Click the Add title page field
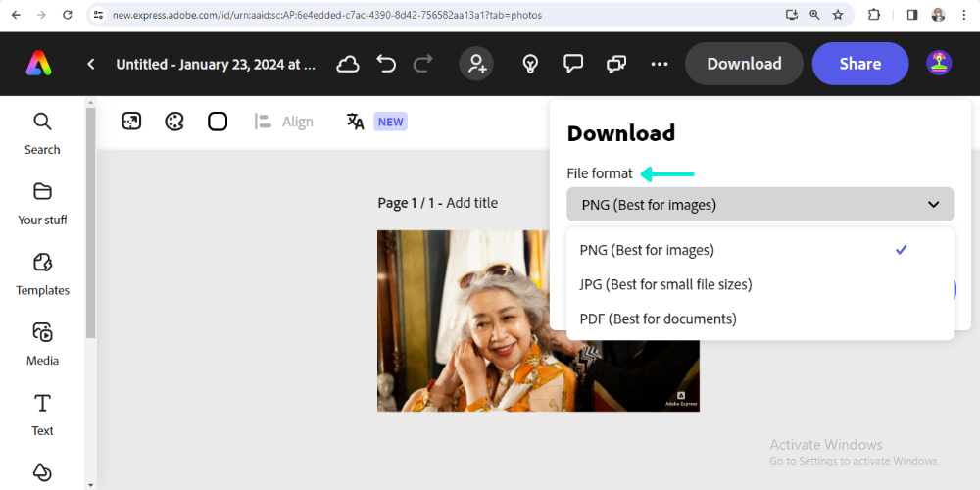 click(x=472, y=203)
